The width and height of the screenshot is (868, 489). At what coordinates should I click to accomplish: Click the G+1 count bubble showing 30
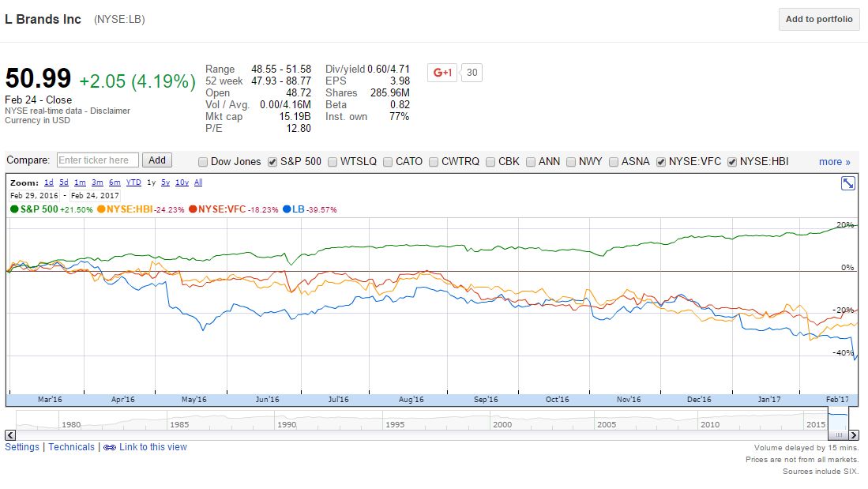tap(472, 73)
